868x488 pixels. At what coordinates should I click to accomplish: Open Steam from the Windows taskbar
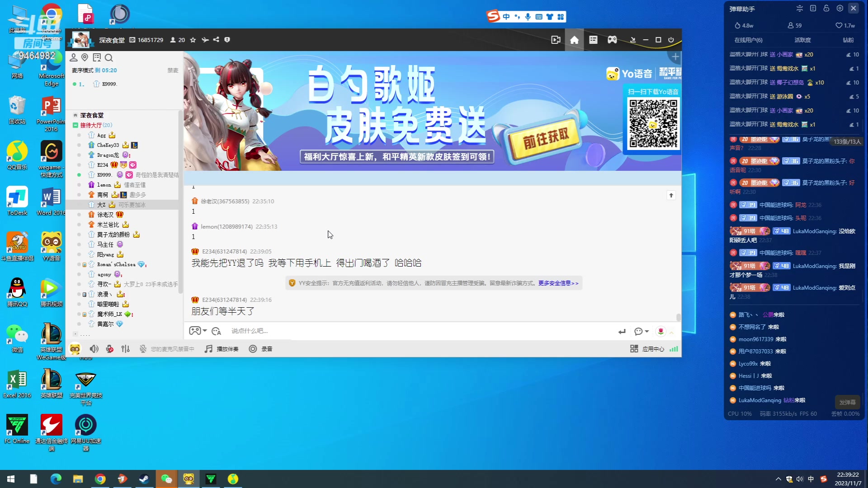tap(144, 479)
